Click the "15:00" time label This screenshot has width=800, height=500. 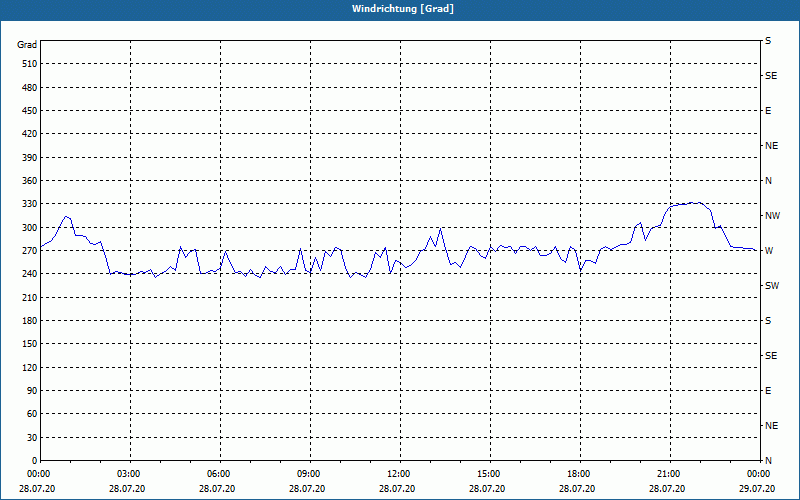coord(490,473)
